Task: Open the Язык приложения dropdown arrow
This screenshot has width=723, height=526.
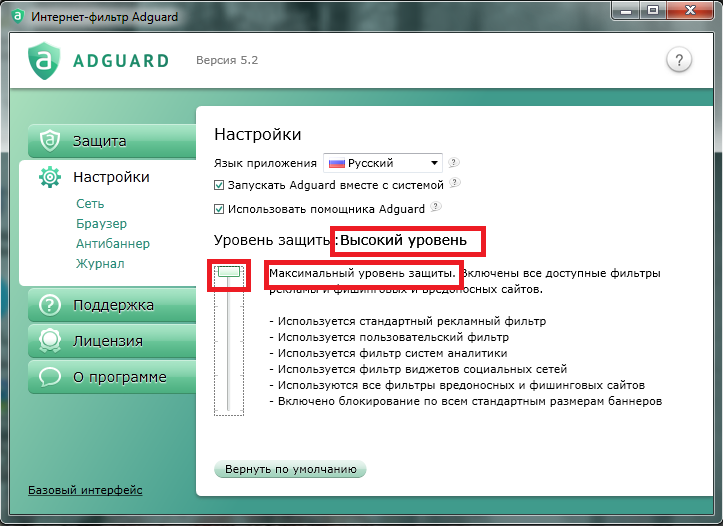Action: [434, 163]
